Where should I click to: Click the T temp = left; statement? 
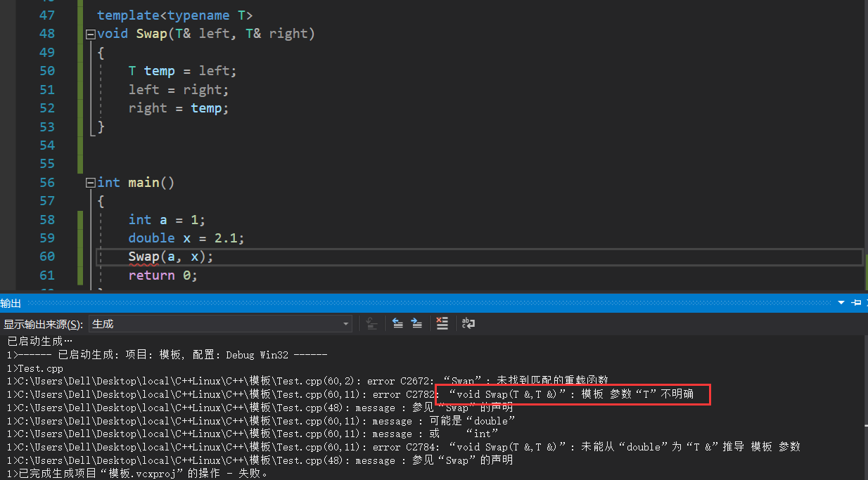(x=183, y=71)
